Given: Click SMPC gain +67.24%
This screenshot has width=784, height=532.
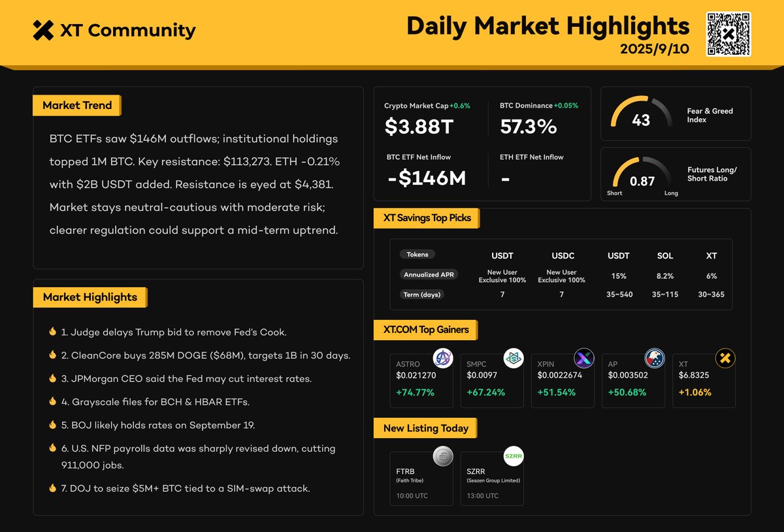Looking at the screenshot, I should click(x=486, y=392).
